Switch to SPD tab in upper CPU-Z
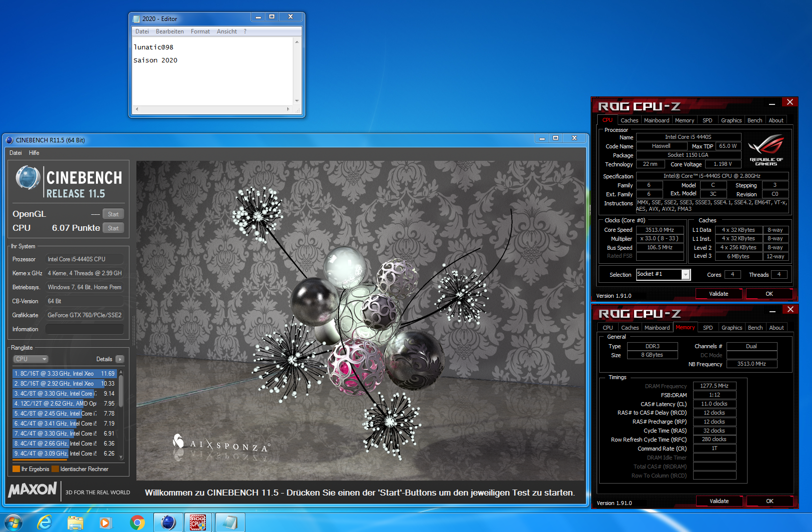 708,120
